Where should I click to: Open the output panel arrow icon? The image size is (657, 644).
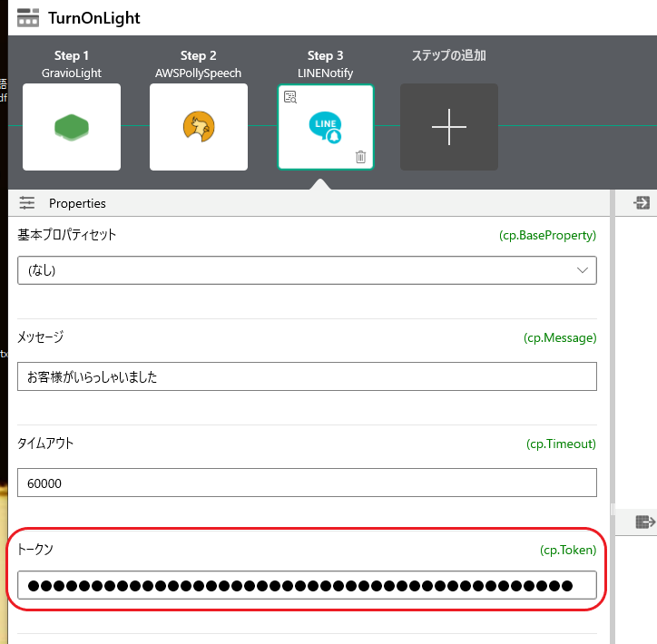[645, 522]
